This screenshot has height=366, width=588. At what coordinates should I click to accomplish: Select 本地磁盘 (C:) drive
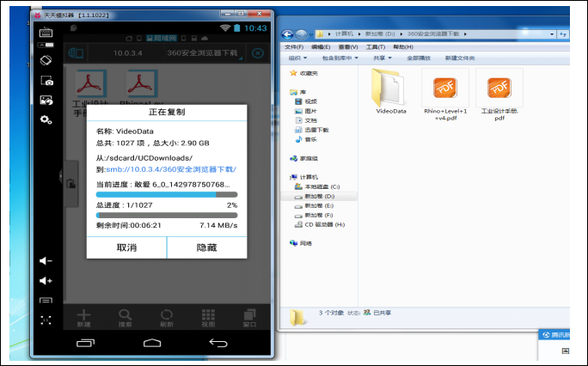click(317, 186)
